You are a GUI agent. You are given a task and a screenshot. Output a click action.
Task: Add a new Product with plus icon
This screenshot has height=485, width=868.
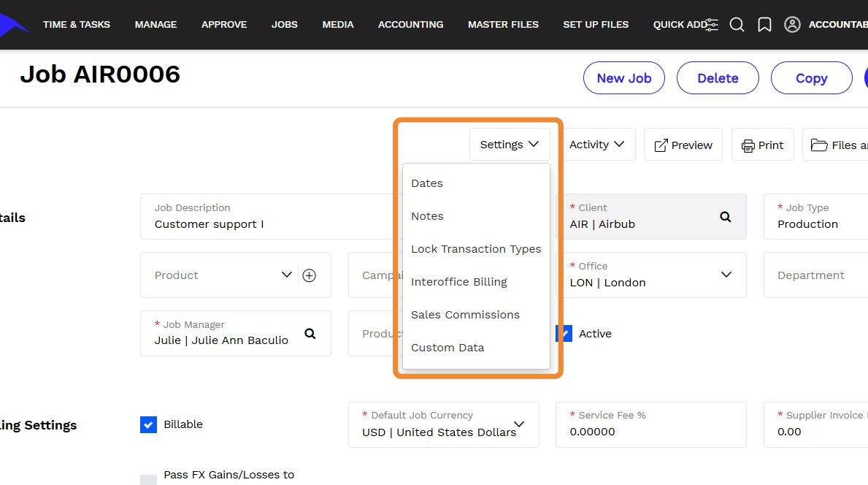click(x=310, y=275)
